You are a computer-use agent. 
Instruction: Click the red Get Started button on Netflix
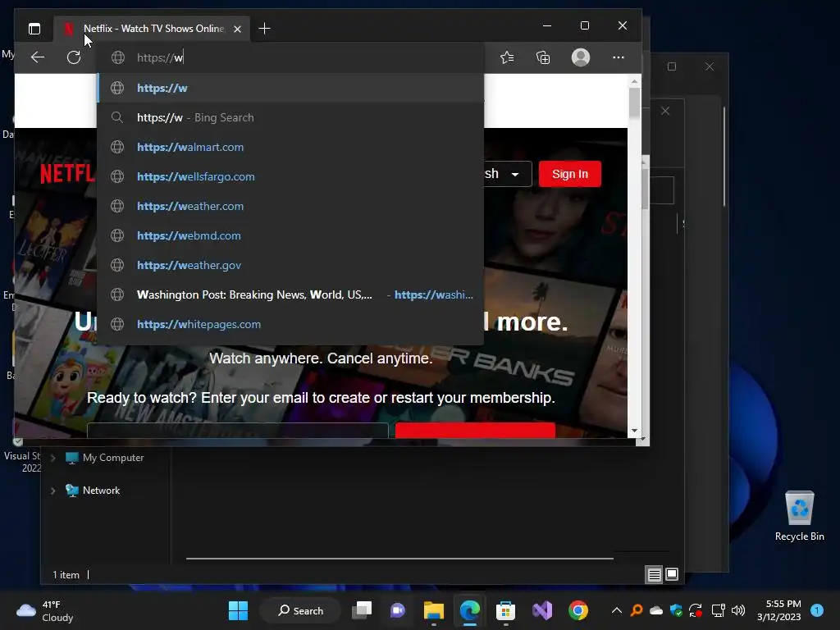click(x=475, y=430)
